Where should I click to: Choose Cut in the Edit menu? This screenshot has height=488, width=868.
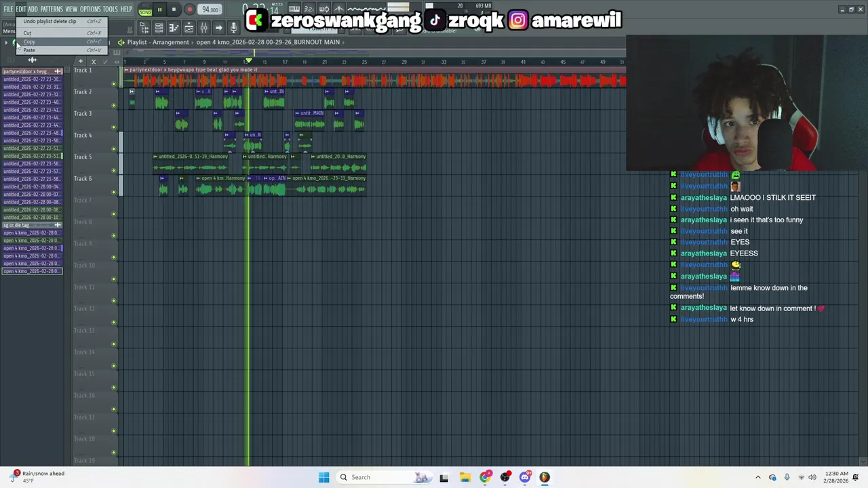tap(62, 33)
